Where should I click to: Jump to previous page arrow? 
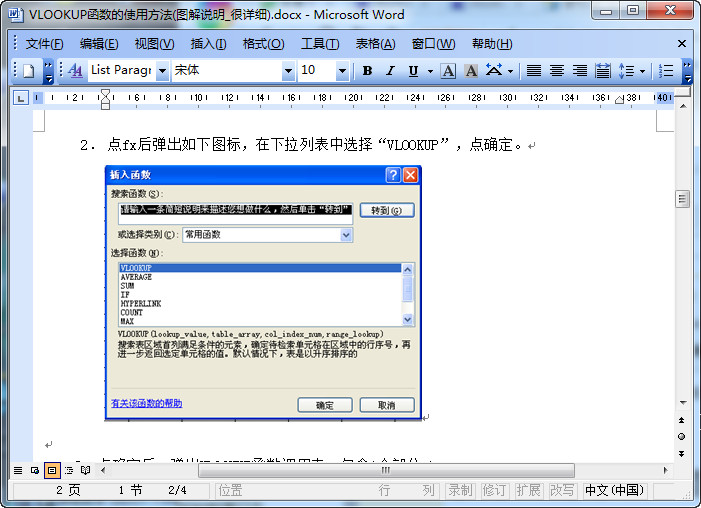pyautogui.click(x=681, y=420)
